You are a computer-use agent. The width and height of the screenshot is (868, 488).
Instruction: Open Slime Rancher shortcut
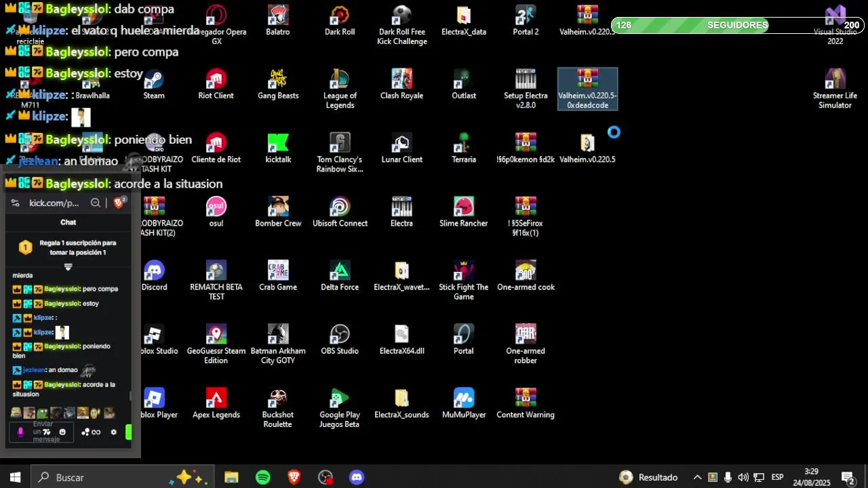pos(464,212)
